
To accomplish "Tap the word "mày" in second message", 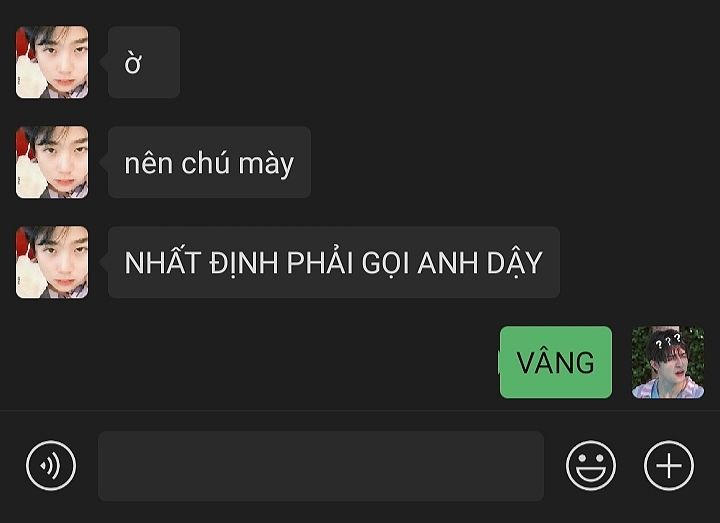I will [266, 164].
